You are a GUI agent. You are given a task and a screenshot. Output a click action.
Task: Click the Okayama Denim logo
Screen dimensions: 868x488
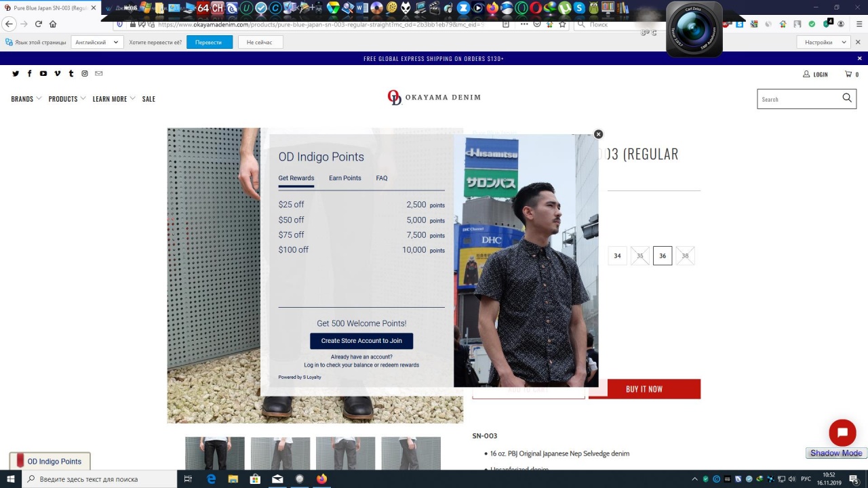[x=434, y=98]
